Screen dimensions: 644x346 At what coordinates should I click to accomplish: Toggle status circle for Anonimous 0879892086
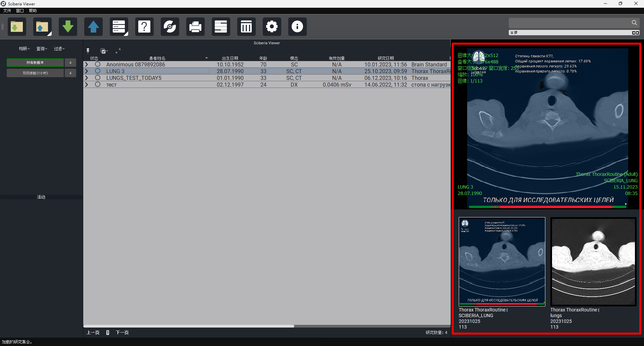tap(98, 64)
